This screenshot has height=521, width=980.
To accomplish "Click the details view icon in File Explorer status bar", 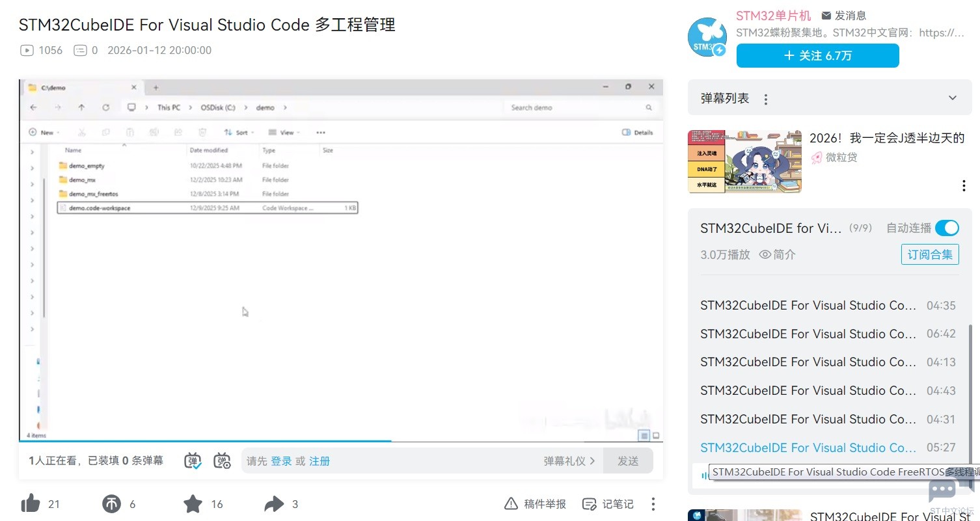I will 644,435.
